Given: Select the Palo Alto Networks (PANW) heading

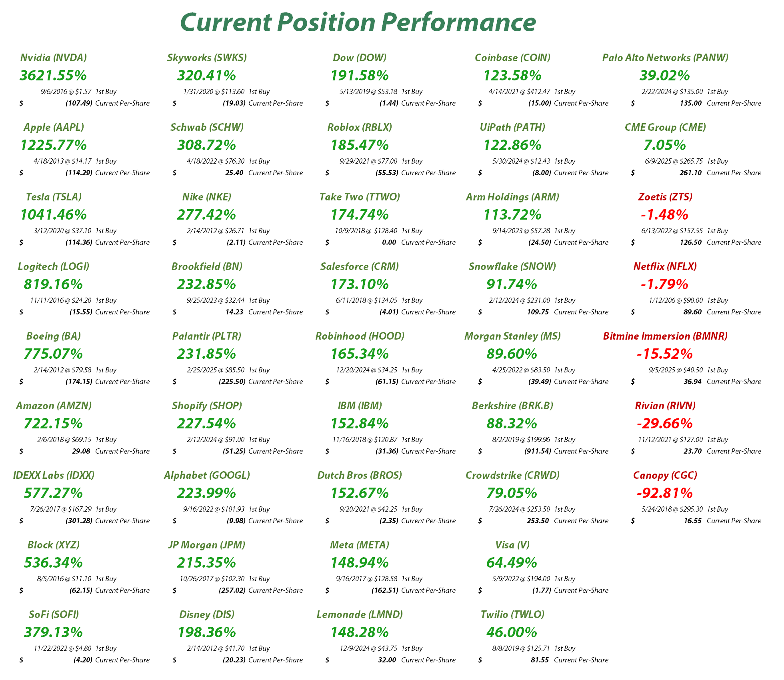Looking at the screenshot, I should click(x=665, y=58).
